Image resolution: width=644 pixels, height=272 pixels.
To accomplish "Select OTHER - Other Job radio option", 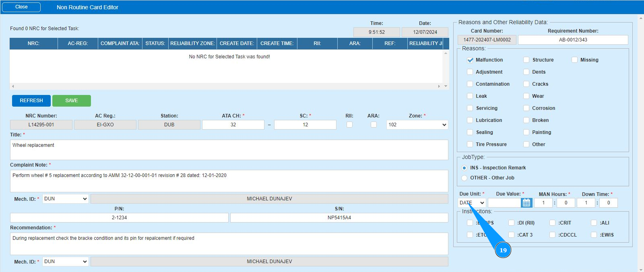I will tap(464, 178).
